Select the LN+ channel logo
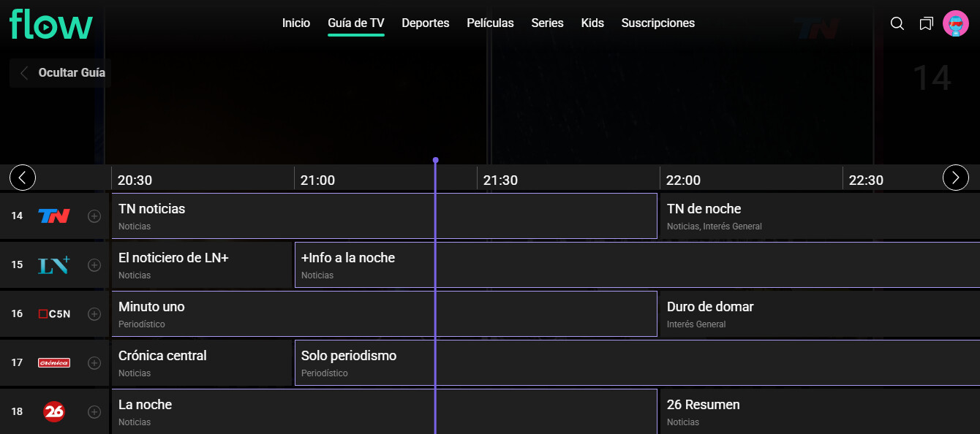Image resolution: width=980 pixels, height=434 pixels. tap(54, 264)
